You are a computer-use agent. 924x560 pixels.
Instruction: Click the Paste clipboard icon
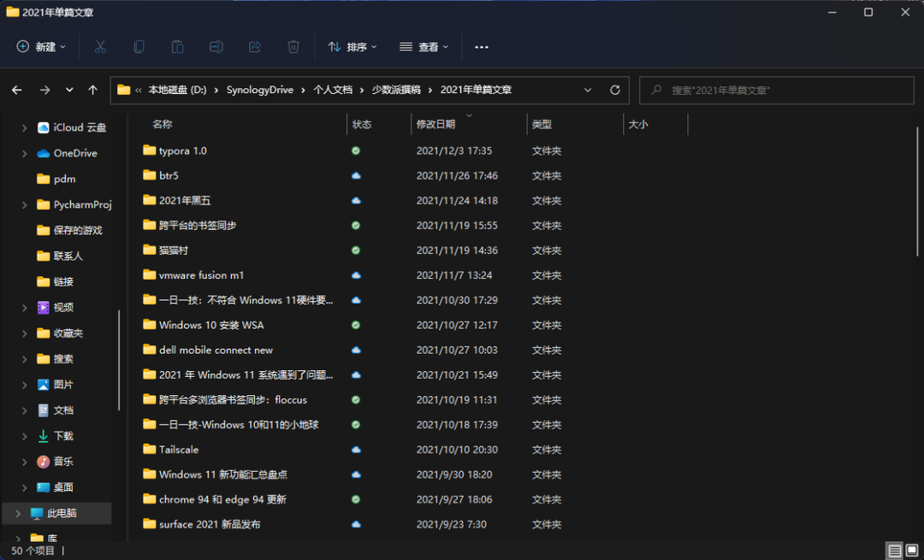(177, 46)
